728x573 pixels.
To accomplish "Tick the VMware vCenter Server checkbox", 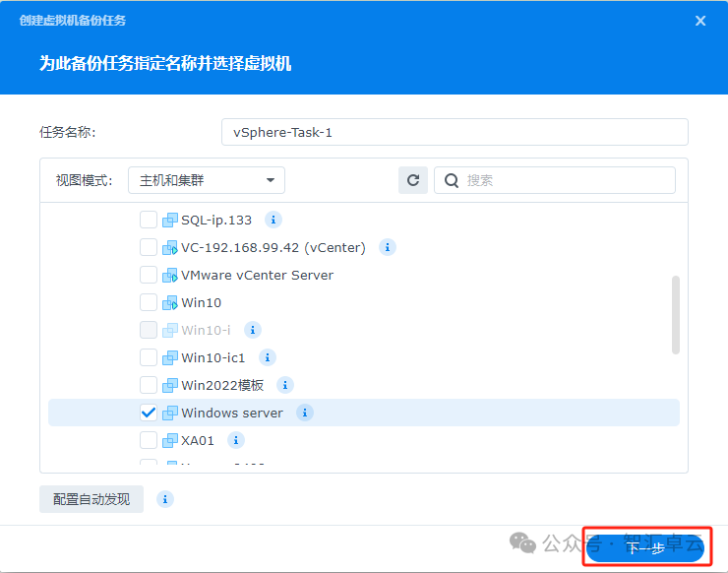I will tap(149, 275).
